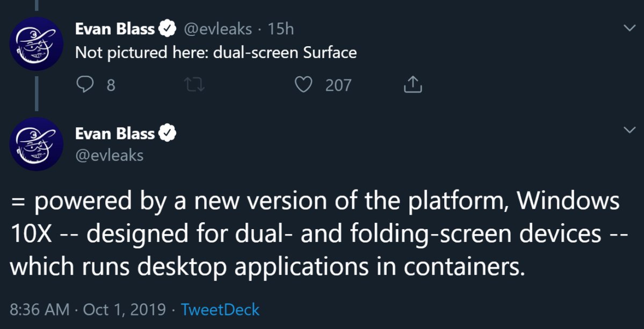Open the TweetDeck source link
This screenshot has height=329, width=644.
pyautogui.click(x=220, y=309)
